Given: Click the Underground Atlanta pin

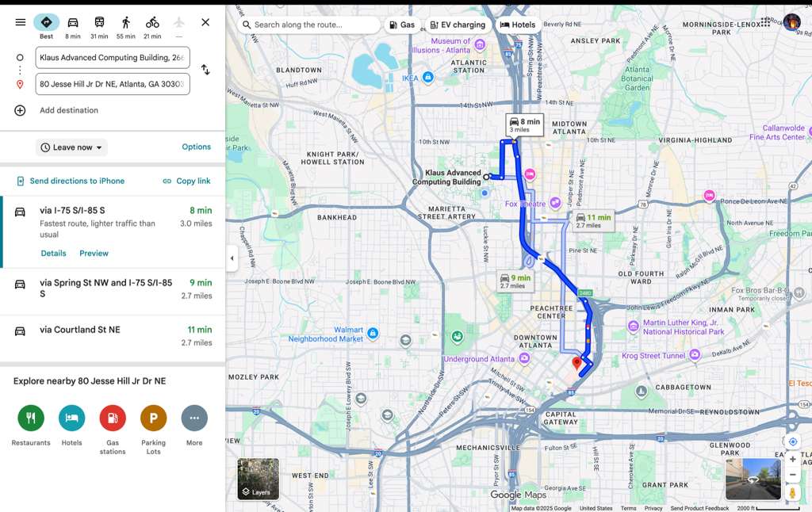Looking at the screenshot, I should [x=524, y=358].
